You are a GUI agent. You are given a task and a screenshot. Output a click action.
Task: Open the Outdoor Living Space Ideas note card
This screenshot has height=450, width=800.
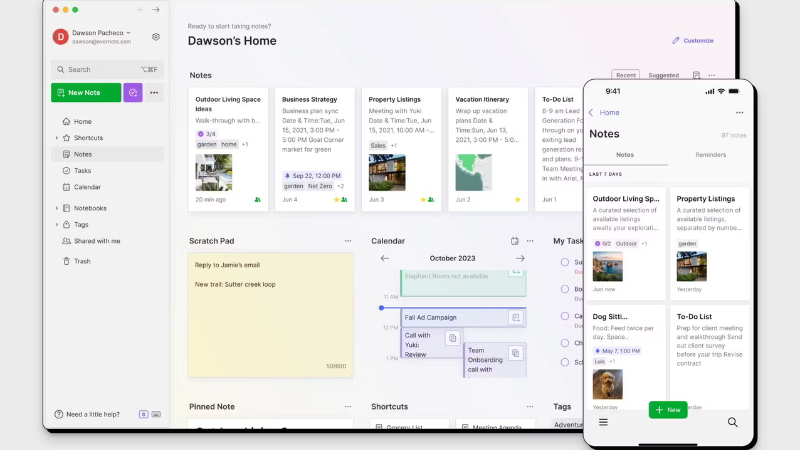228,149
